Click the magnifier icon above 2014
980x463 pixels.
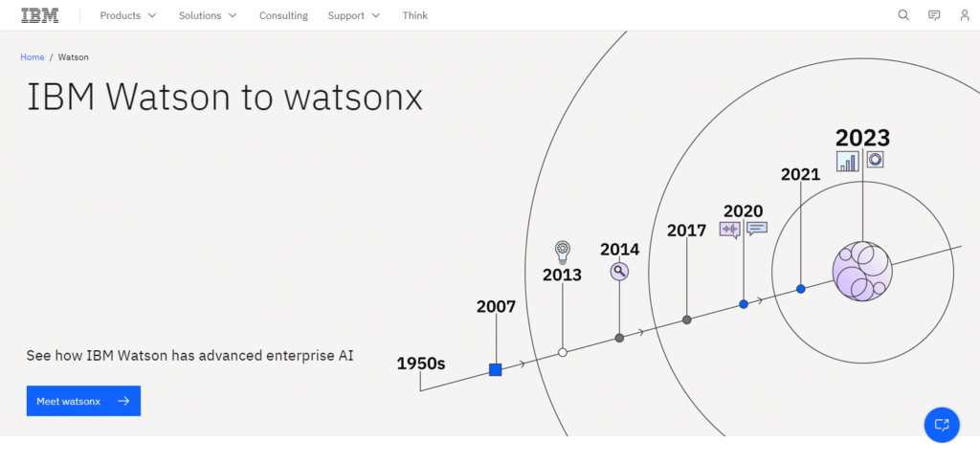(619, 272)
